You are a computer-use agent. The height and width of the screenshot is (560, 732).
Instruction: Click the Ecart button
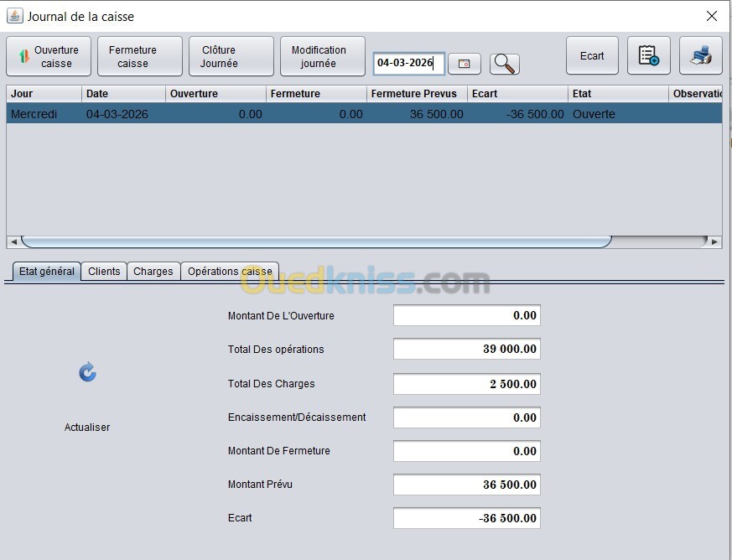[x=592, y=55]
